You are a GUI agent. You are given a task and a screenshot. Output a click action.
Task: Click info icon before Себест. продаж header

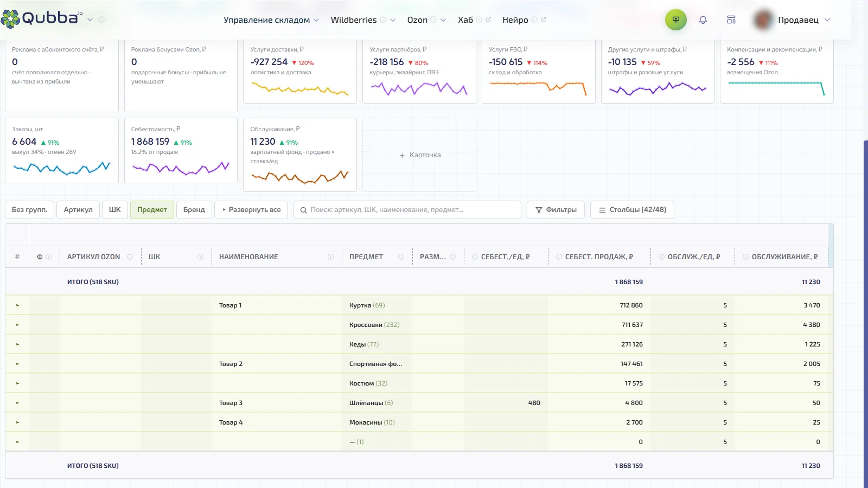click(x=559, y=257)
